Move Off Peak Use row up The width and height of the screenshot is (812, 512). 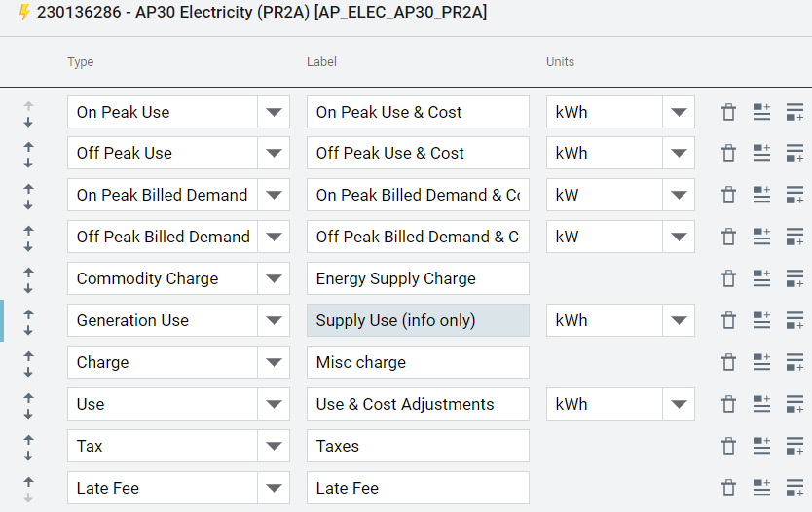28,147
